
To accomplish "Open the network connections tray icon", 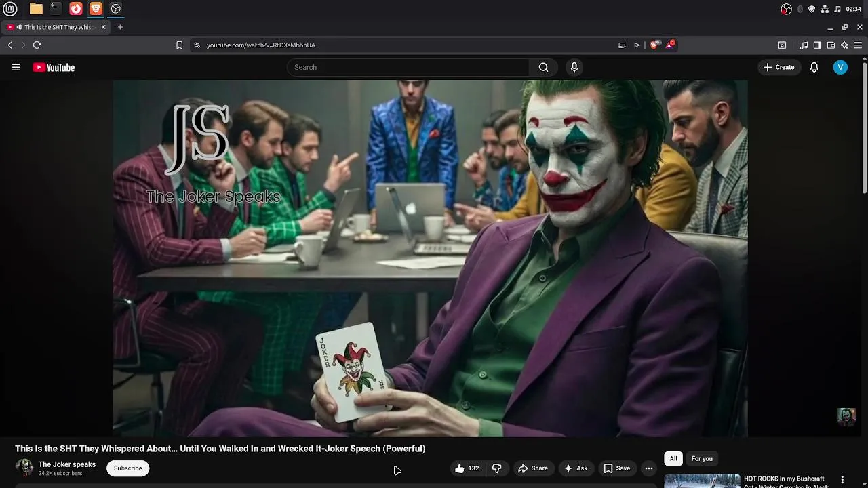I will pos(825,9).
